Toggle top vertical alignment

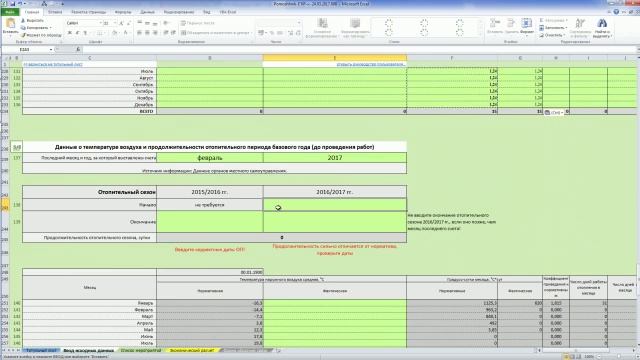pos(140,23)
